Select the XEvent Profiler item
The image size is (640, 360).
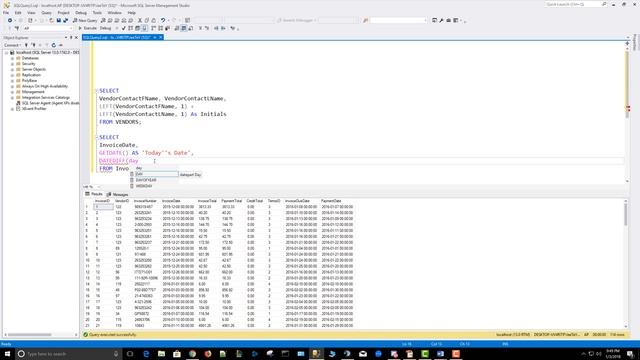pos(33,109)
